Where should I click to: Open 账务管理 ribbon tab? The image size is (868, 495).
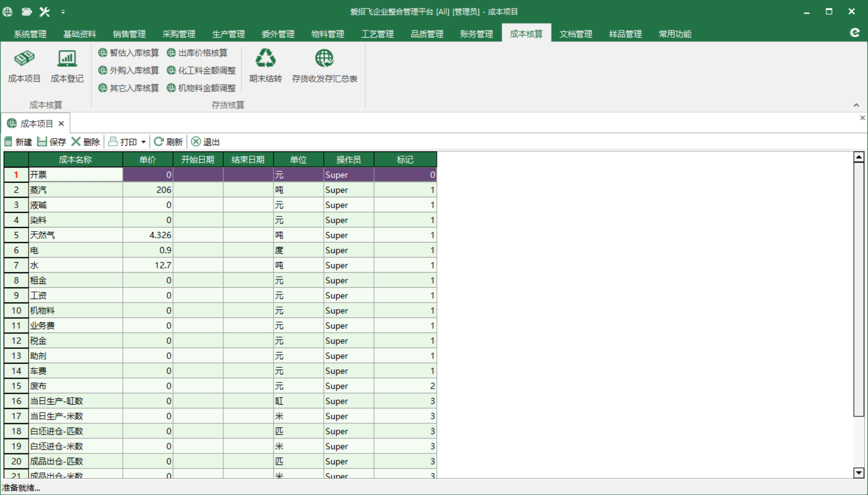pyautogui.click(x=476, y=34)
